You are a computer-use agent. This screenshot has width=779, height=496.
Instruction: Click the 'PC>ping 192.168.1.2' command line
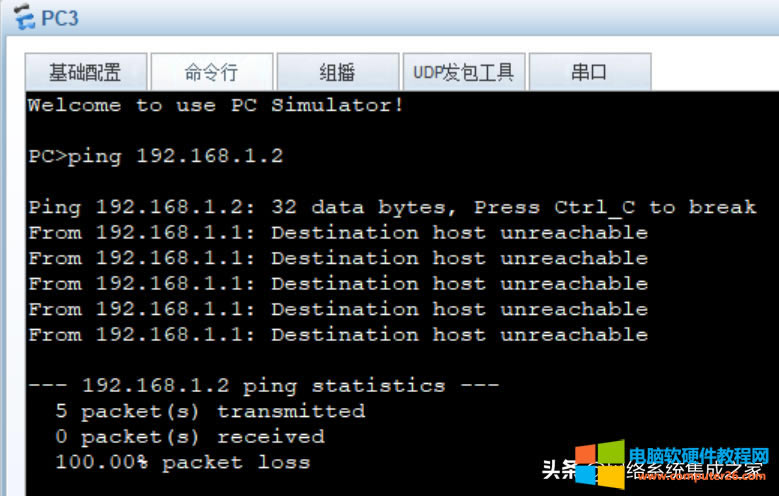pyautogui.click(x=155, y=156)
